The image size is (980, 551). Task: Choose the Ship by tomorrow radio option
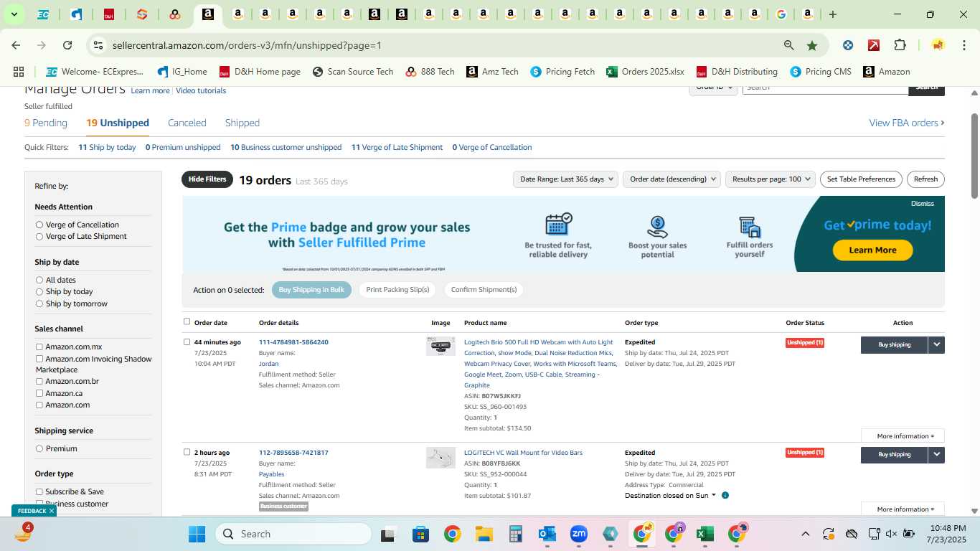[39, 303]
